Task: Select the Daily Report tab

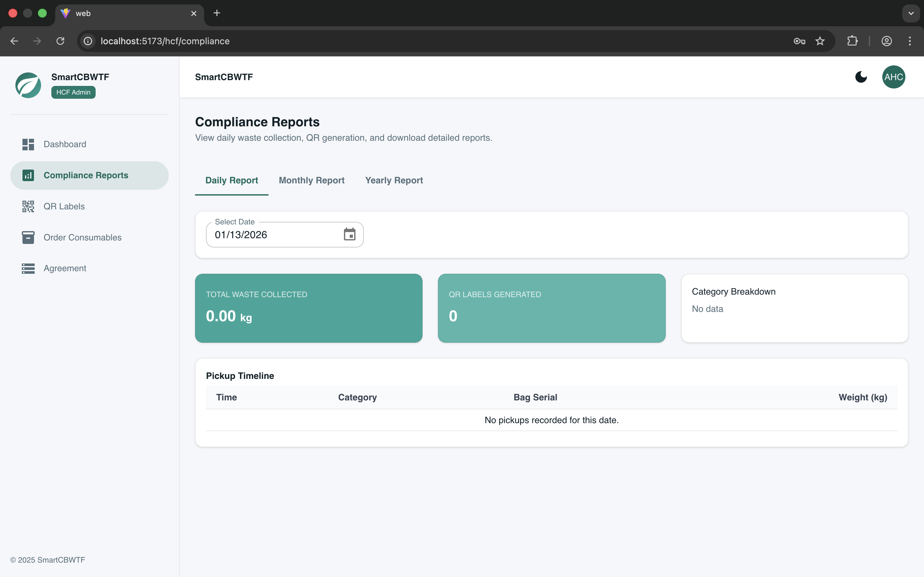Action: (x=231, y=180)
